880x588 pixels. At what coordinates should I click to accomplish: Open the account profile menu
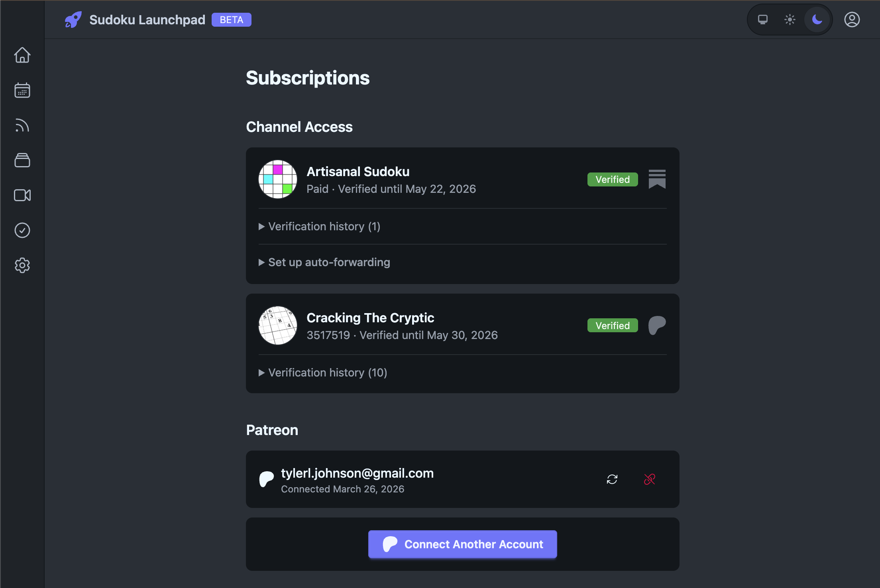click(x=852, y=19)
